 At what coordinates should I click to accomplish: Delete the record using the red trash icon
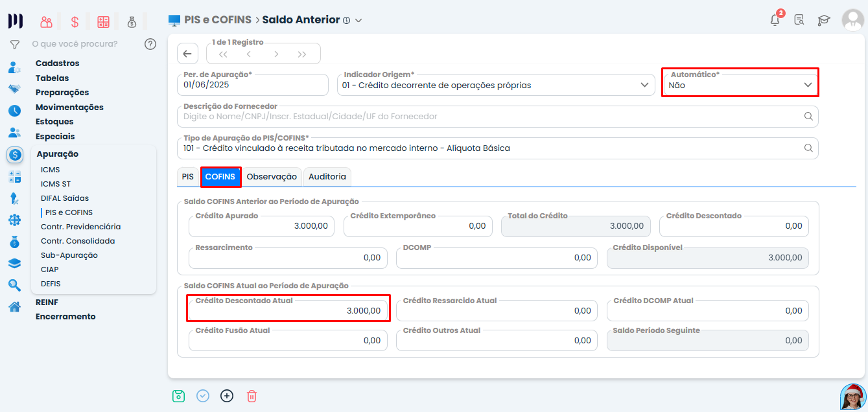[252, 395]
